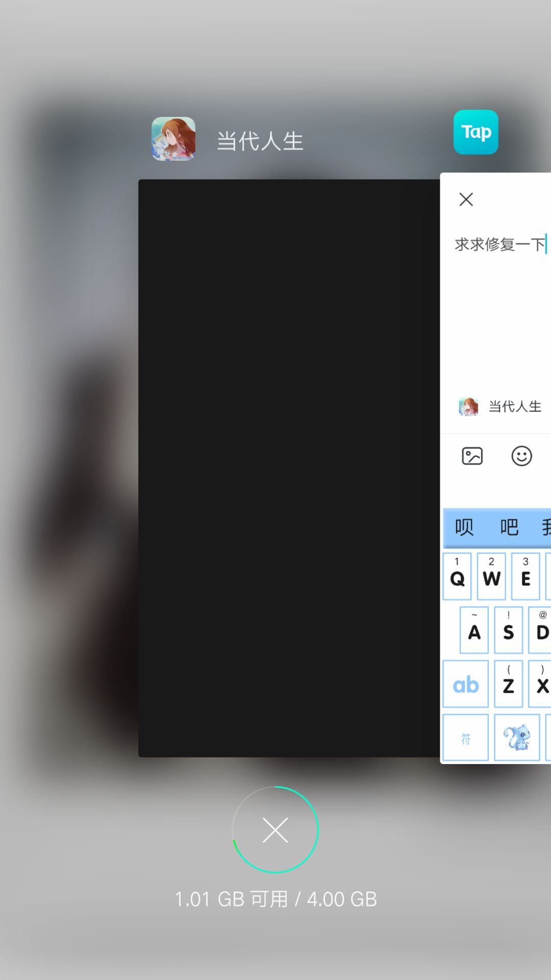Tap the A key

[474, 630]
